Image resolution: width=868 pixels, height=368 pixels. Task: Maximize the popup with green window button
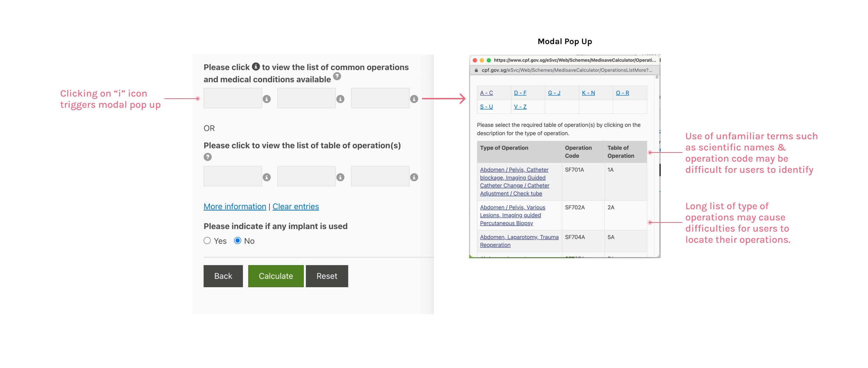[489, 61]
